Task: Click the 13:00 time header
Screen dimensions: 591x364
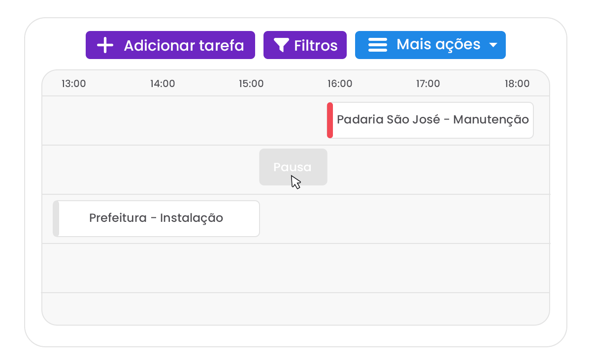Action: [74, 84]
